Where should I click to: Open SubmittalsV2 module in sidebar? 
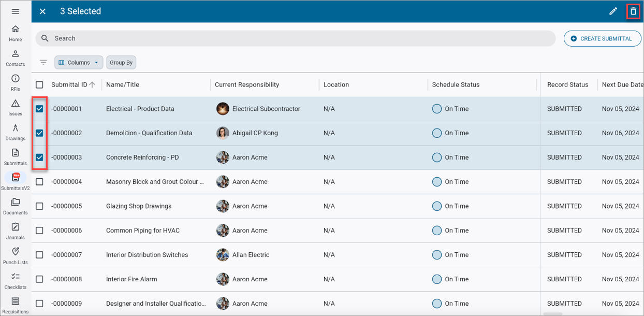pyautogui.click(x=16, y=182)
